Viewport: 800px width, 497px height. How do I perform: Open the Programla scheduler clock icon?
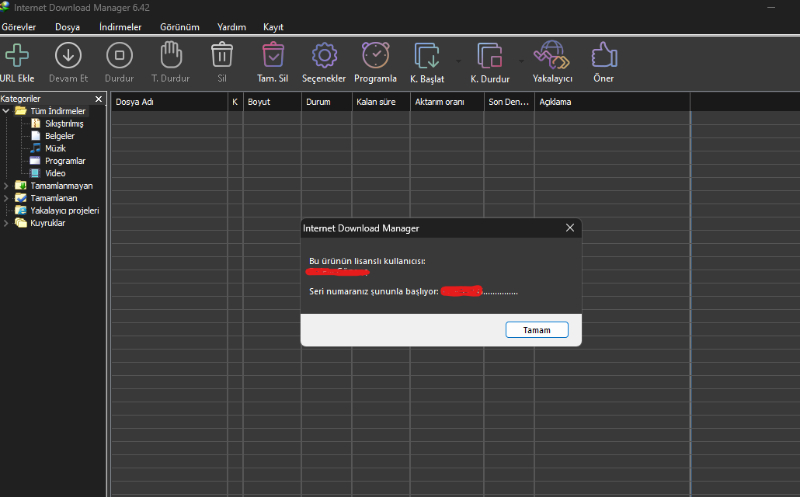tap(375, 55)
